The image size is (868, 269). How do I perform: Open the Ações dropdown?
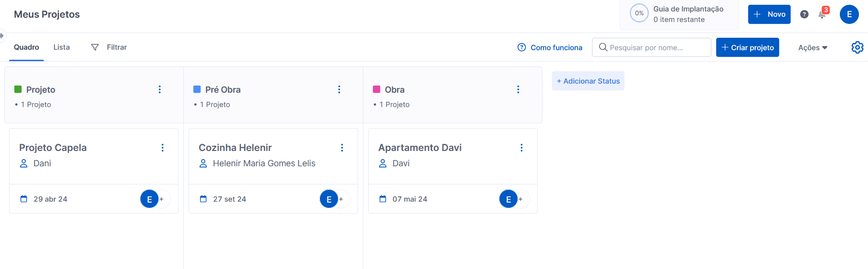[812, 48]
